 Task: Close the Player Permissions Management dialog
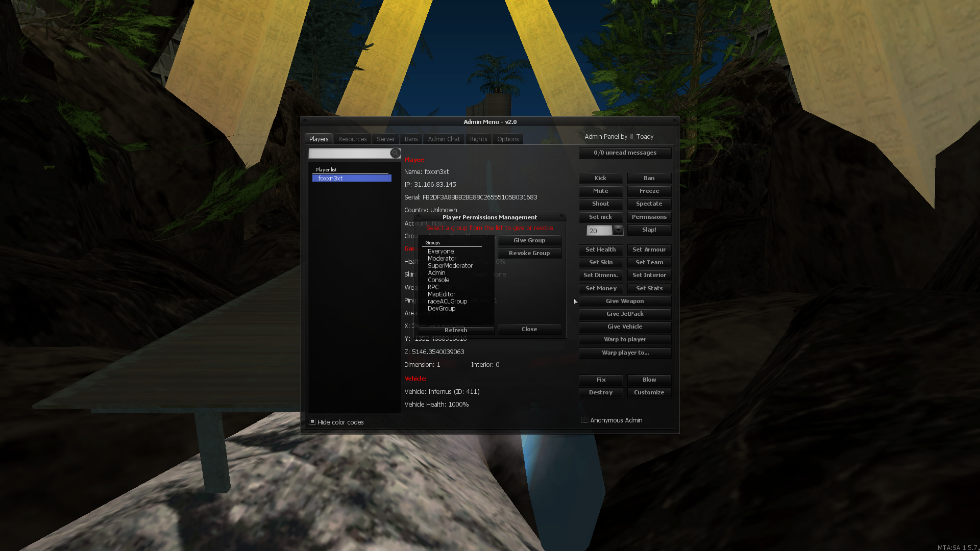coord(529,329)
